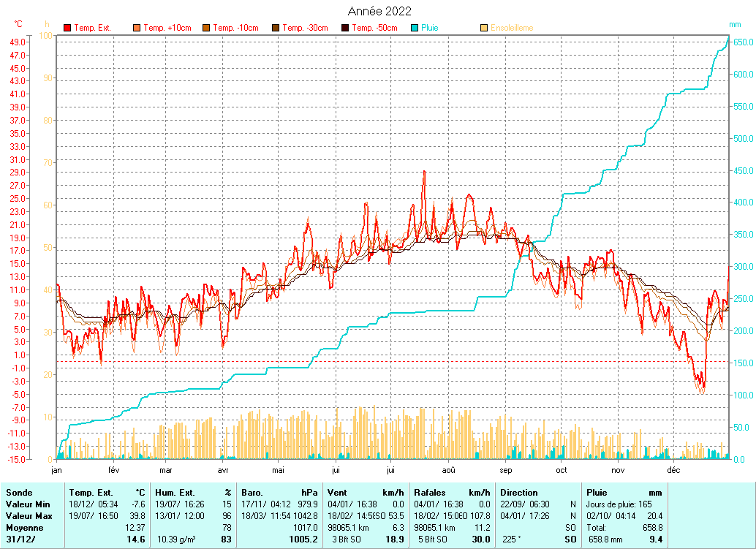Image resolution: width=756 pixels, height=549 pixels.
Task: Click the yellow Ensoleillement legend swatch
Action: coord(484,29)
